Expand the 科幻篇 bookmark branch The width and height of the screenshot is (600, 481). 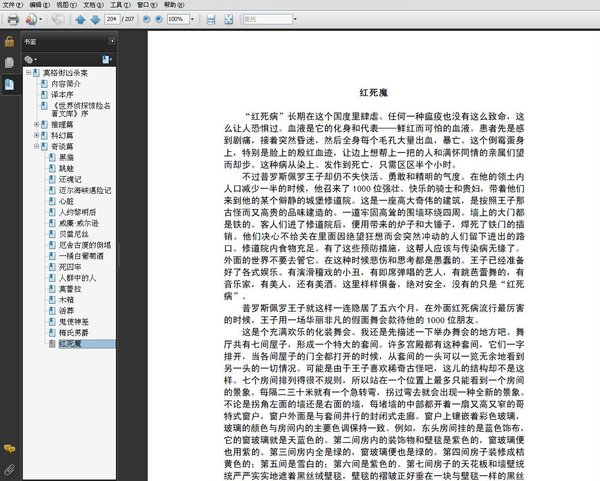pyautogui.click(x=37, y=135)
